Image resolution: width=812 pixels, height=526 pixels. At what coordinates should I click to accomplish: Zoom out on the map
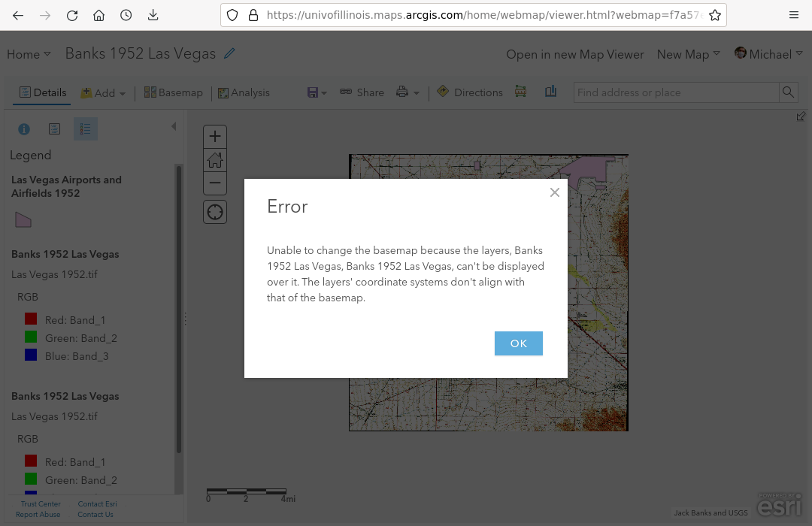[215, 183]
